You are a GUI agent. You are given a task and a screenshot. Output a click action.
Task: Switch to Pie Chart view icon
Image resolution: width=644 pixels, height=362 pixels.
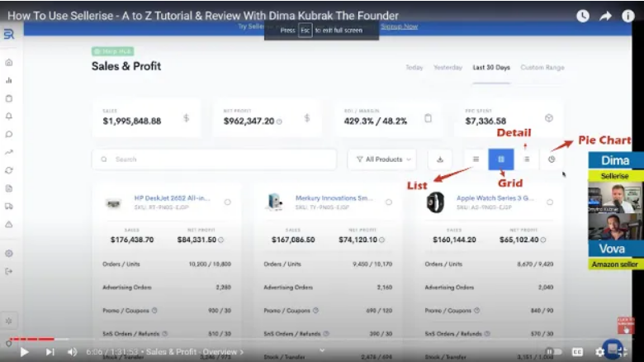click(x=552, y=160)
